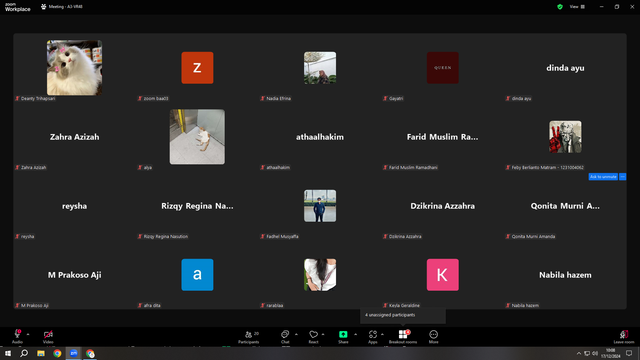
Task: Click the taskbar clock and date
Action: tap(611, 353)
